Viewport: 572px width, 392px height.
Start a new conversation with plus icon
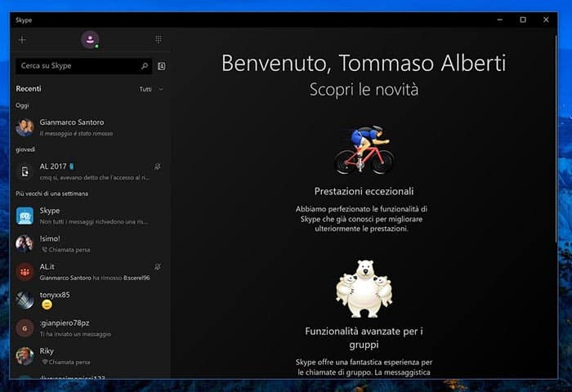coord(22,40)
